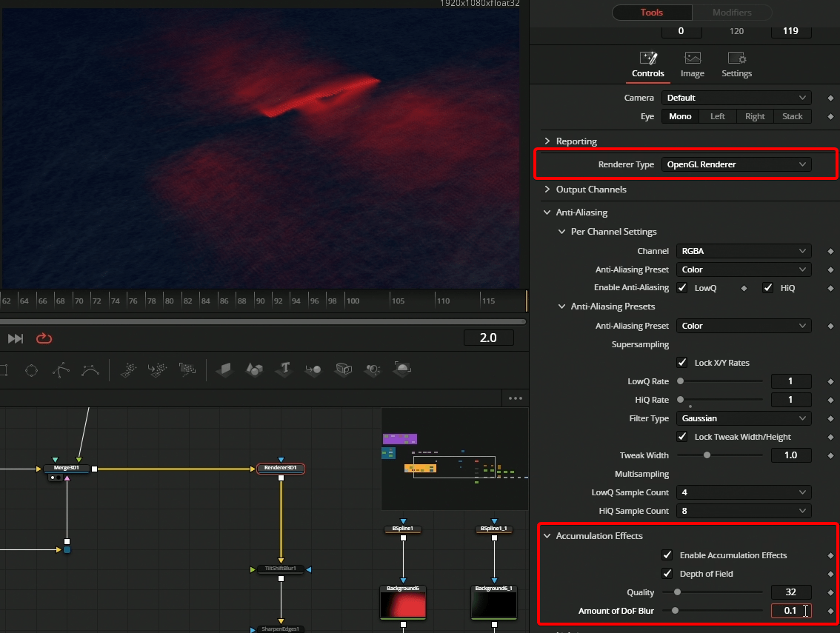Click the Quality slider handle

678,592
